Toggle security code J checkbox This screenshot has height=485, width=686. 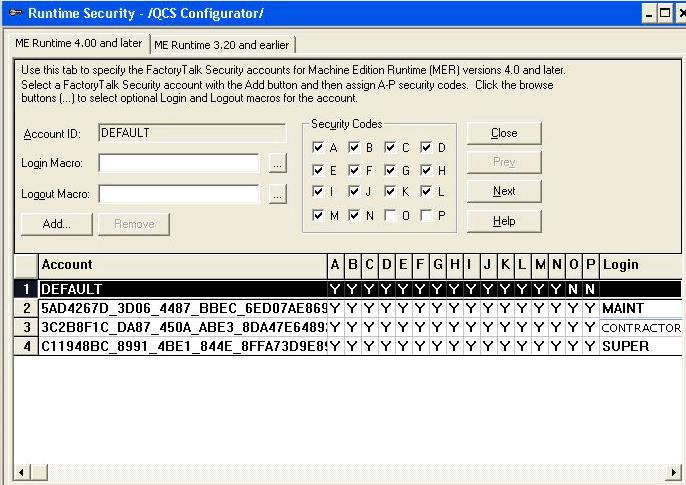(x=354, y=191)
